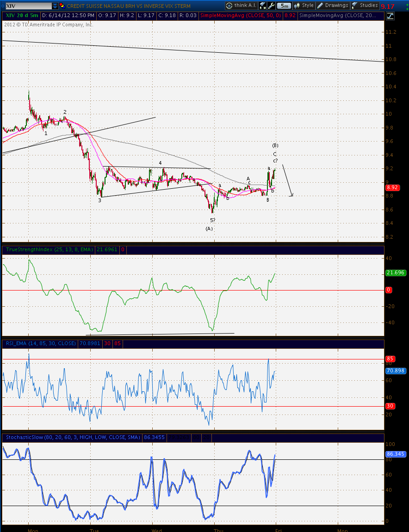Click the date D: 6/14/12 12:50 PM

click(68, 16)
